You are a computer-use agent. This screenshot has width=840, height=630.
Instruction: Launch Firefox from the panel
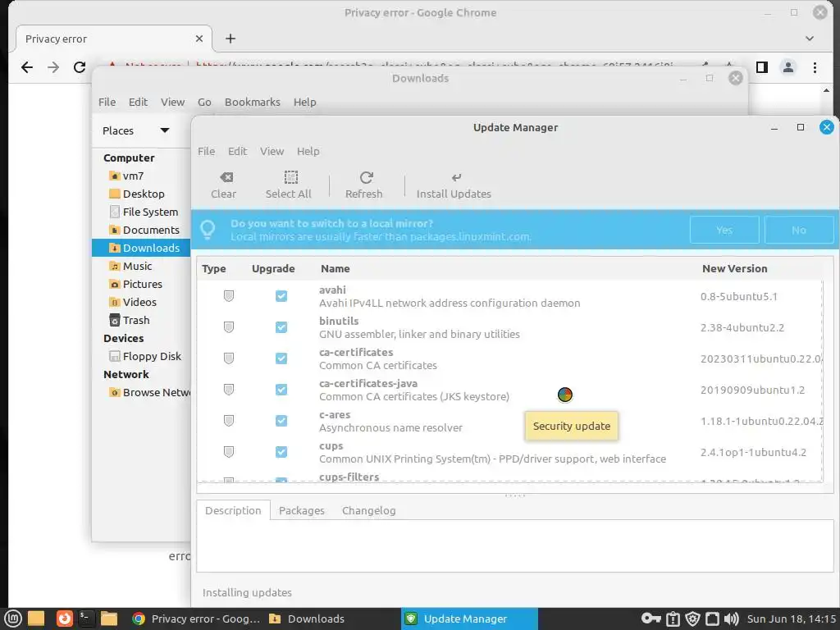pyautogui.click(x=64, y=619)
